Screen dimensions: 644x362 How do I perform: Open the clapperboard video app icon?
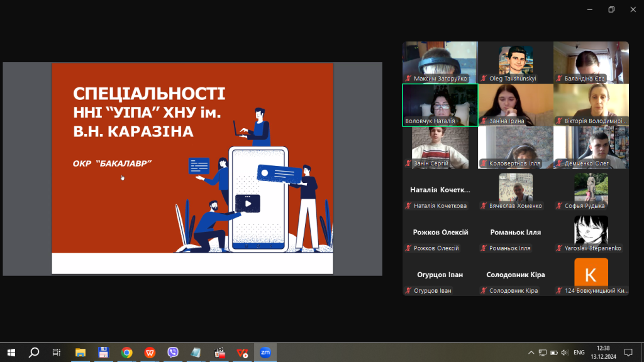219,353
